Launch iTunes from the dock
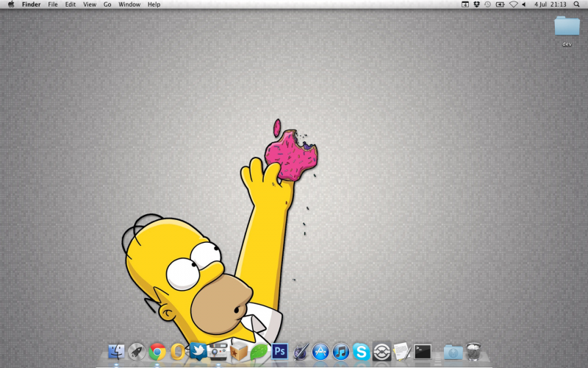Viewport: 588px width, 368px height. tap(341, 353)
